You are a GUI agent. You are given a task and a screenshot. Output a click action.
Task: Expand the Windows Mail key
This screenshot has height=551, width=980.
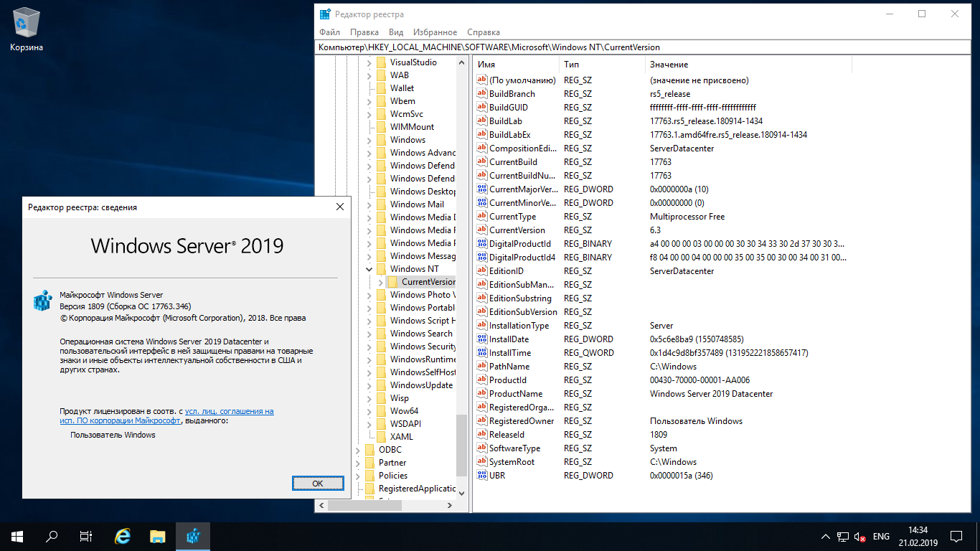point(369,204)
